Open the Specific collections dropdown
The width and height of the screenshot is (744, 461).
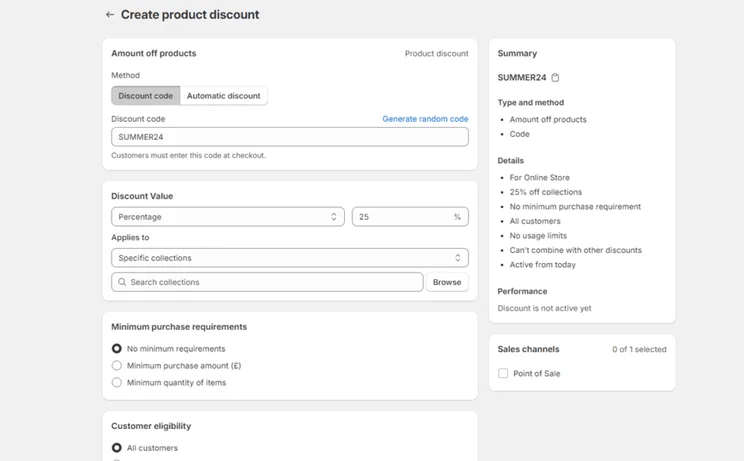pyautogui.click(x=290, y=258)
